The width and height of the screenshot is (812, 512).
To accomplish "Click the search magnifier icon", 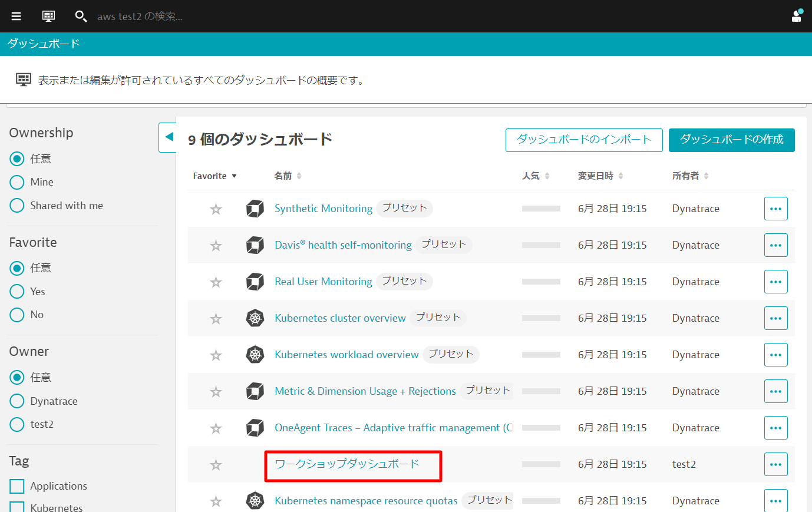I will [x=81, y=16].
